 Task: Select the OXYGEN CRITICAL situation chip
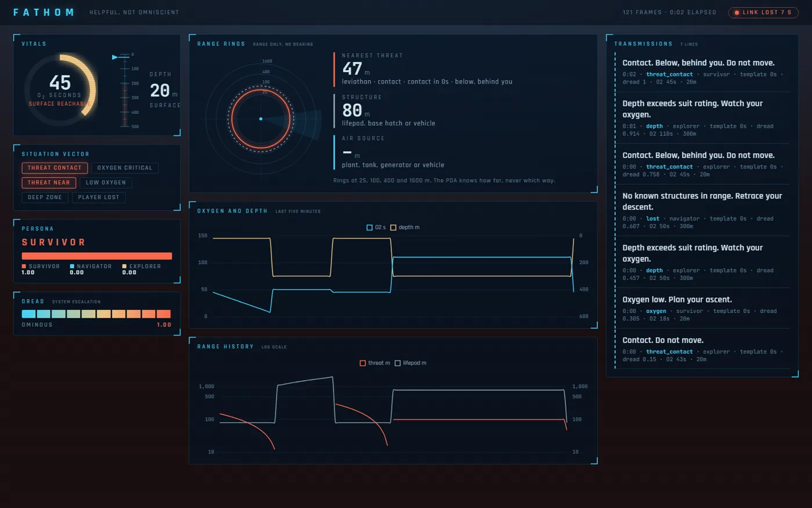[125, 168]
